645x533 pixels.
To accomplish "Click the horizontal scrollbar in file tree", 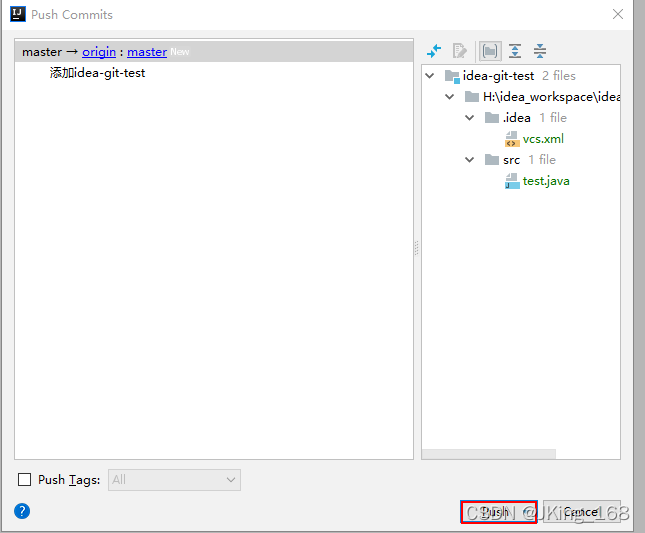I will tap(489, 454).
